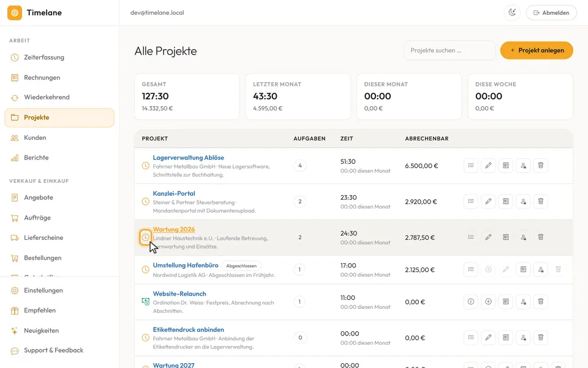Click the Gesamt total 127:30

coord(155,96)
